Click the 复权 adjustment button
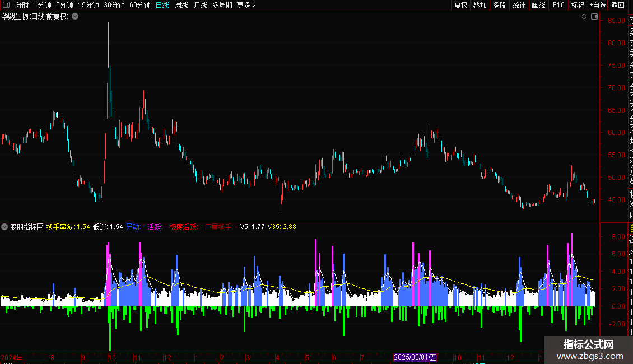This screenshot has height=364, width=633. coord(460,5)
